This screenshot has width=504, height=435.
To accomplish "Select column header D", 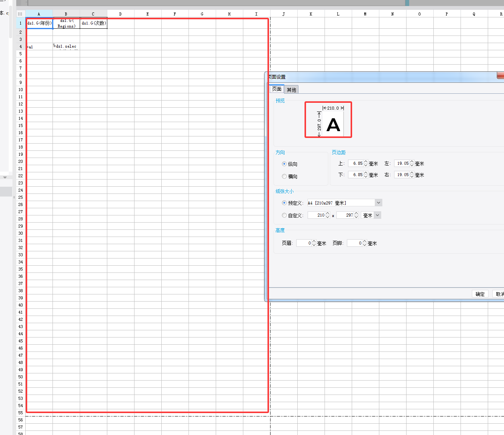I will (121, 14).
